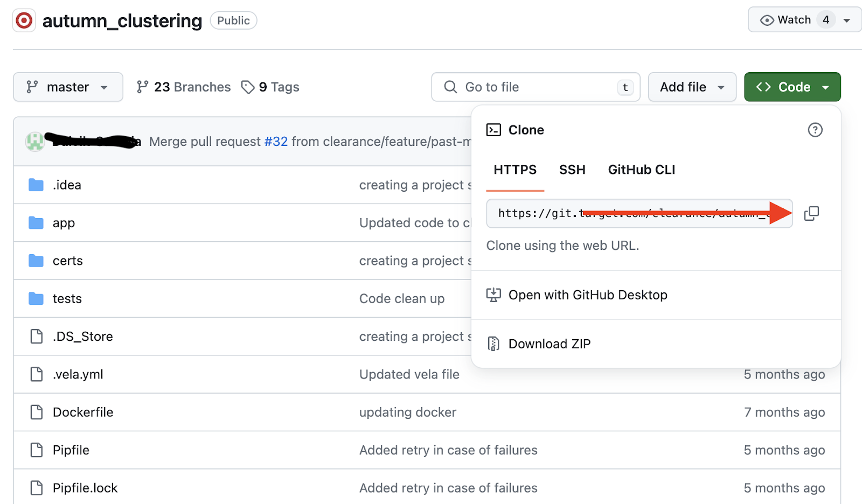Choose Download ZIP option

656,344
